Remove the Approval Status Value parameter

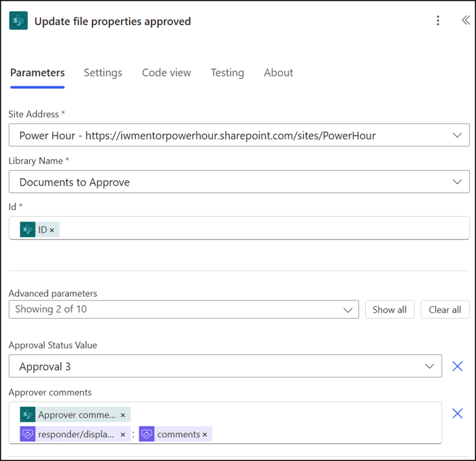[x=457, y=366]
